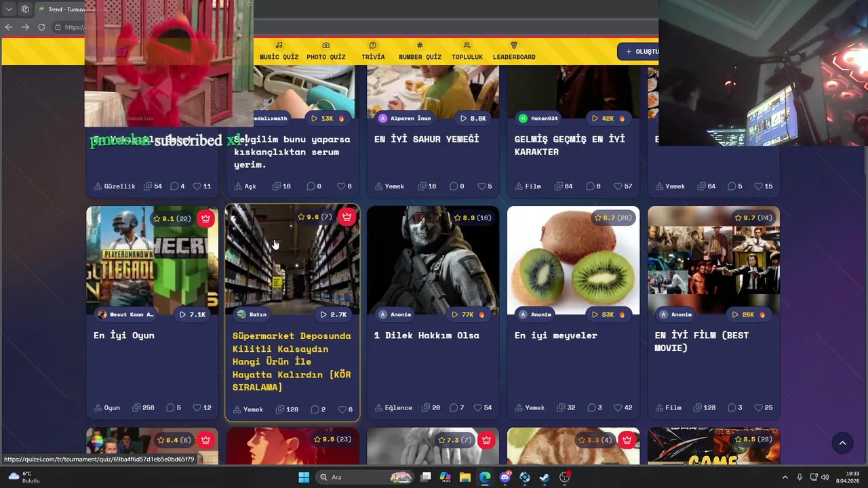Click the 9.7 (24) rating on film card
Screen dimensions: 868x488
click(x=753, y=218)
